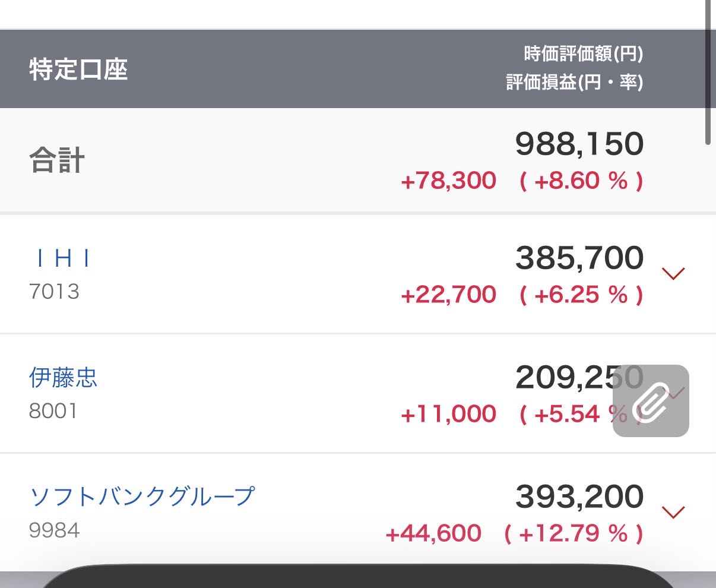
Task: Click stock code 7013
Action: 54,292
